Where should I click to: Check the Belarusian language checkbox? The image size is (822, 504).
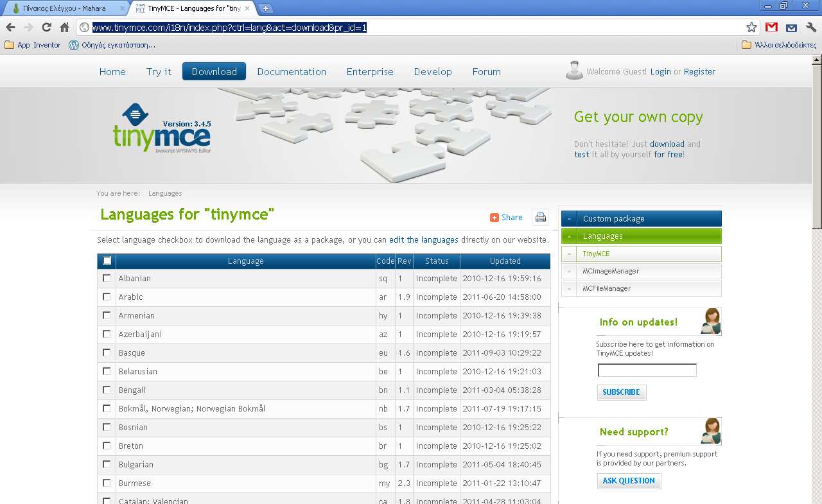[x=107, y=371]
